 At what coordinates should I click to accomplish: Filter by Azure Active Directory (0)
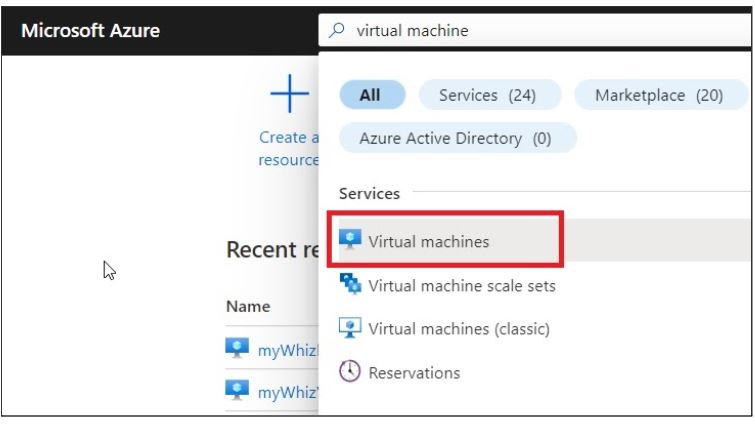(x=457, y=138)
